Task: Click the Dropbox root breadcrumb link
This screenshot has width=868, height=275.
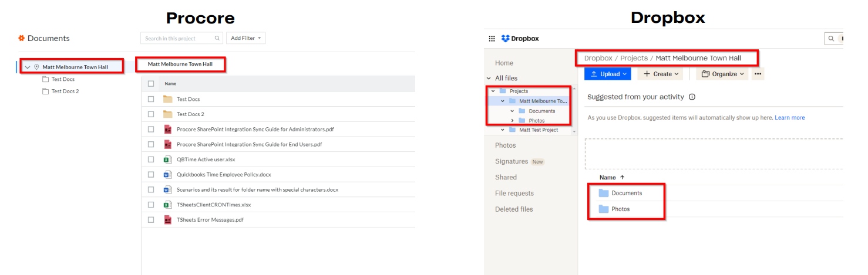Action: point(598,58)
